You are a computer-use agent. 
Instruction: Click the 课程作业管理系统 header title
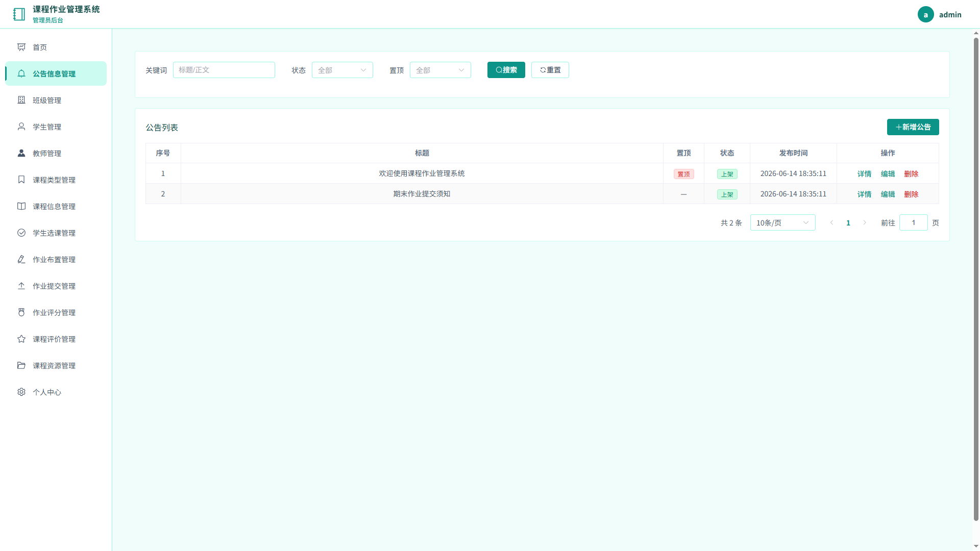tap(66, 9)
